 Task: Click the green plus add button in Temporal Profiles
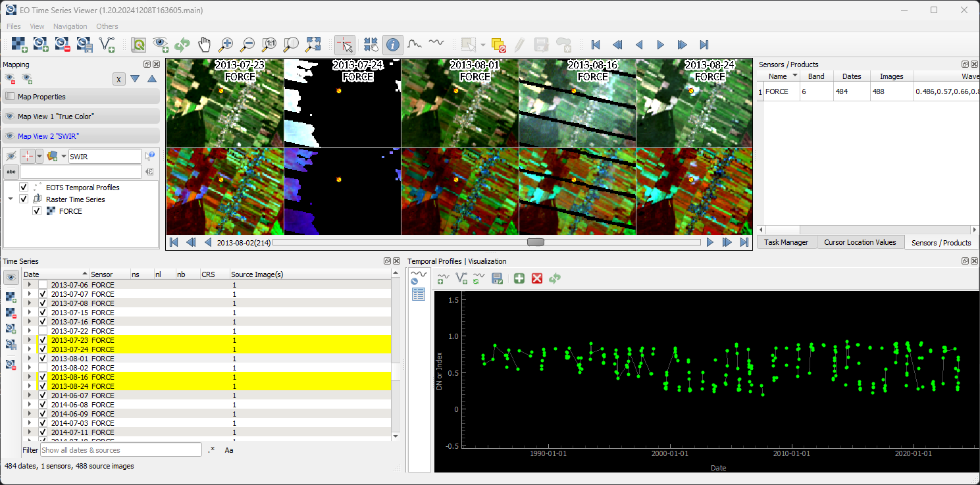[x=519, y=279]
